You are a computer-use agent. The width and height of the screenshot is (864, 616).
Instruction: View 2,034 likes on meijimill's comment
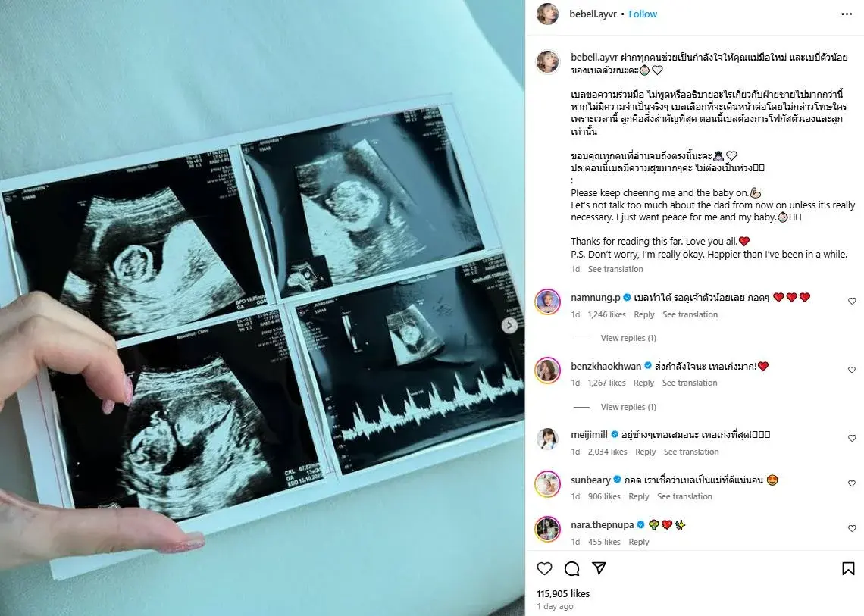tap(607, 452)
